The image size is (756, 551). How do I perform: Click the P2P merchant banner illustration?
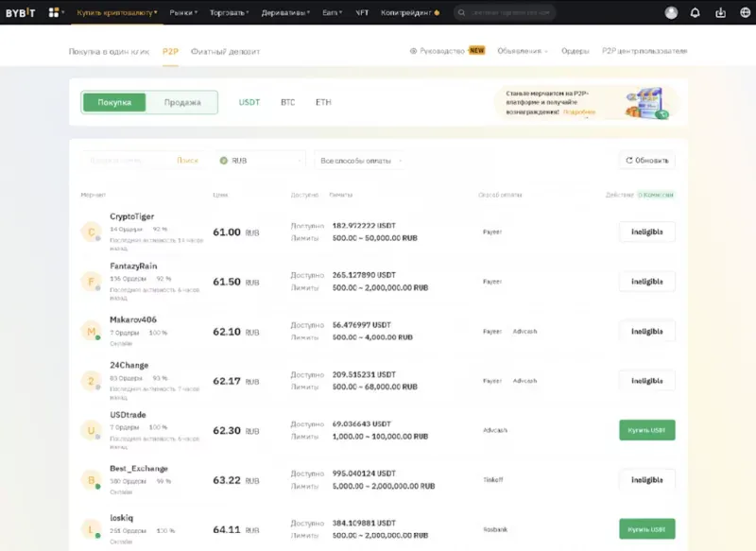point(646,103)
